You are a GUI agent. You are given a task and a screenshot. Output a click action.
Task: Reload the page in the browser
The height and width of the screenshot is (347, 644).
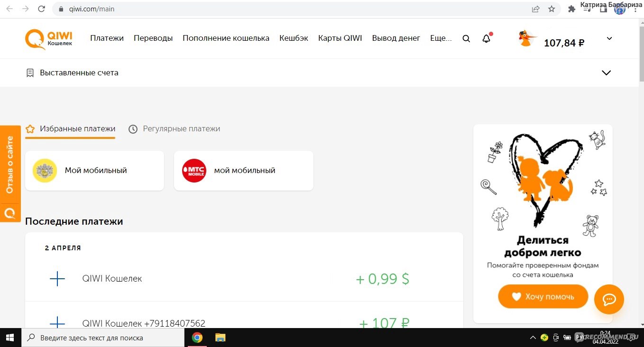pyautogui.click(x=41, y=9)
